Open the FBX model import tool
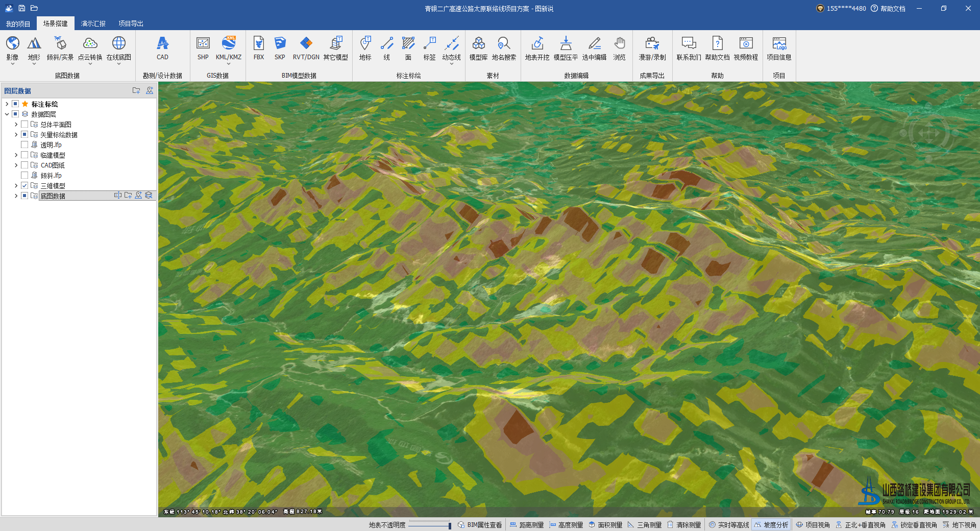This screenshot has width=980, height=531. [x=259, y=48]
